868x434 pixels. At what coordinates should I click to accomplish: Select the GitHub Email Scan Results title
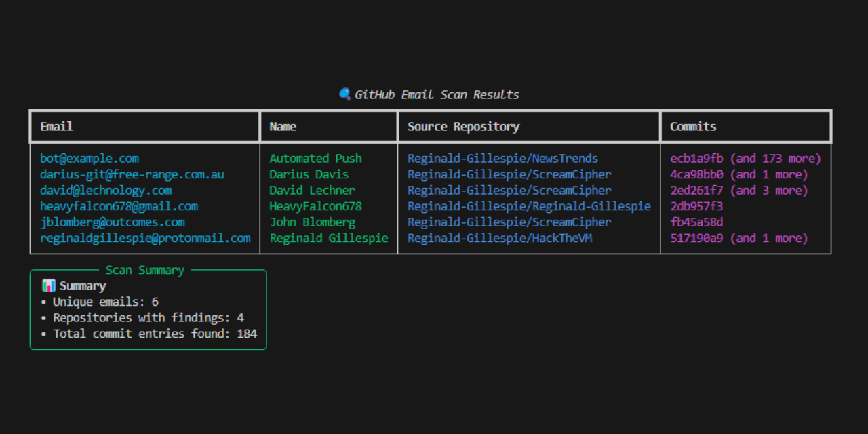click(x=437, y=94)
